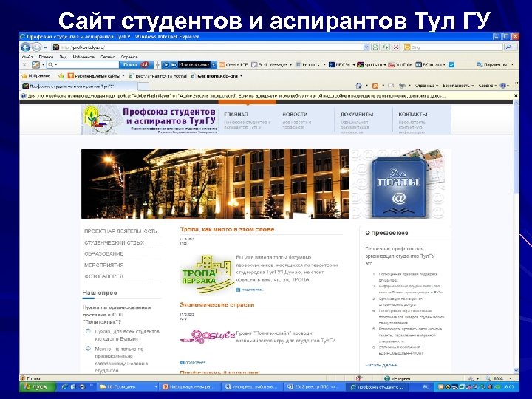Click Create PDF toolbar button

[x=233, y=64]
